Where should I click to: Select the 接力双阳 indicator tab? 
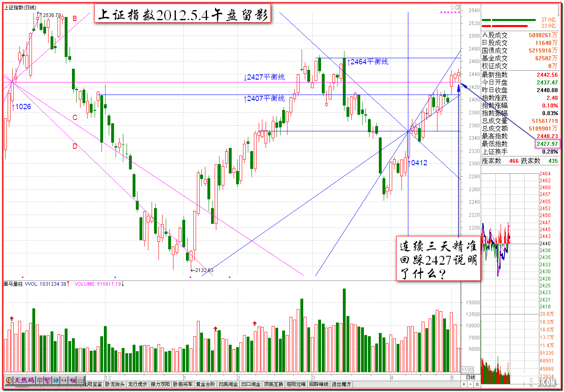pyautogui.click(x=160, y=384)
